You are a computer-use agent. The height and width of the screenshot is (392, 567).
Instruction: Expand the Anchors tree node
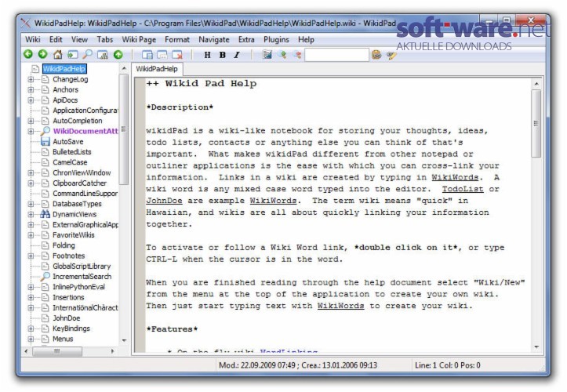pos(31,89)
